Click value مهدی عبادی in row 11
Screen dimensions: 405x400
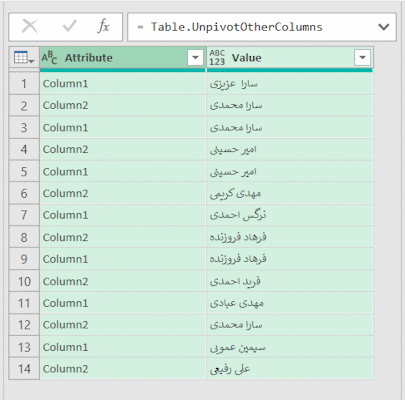tap(290, 303)
